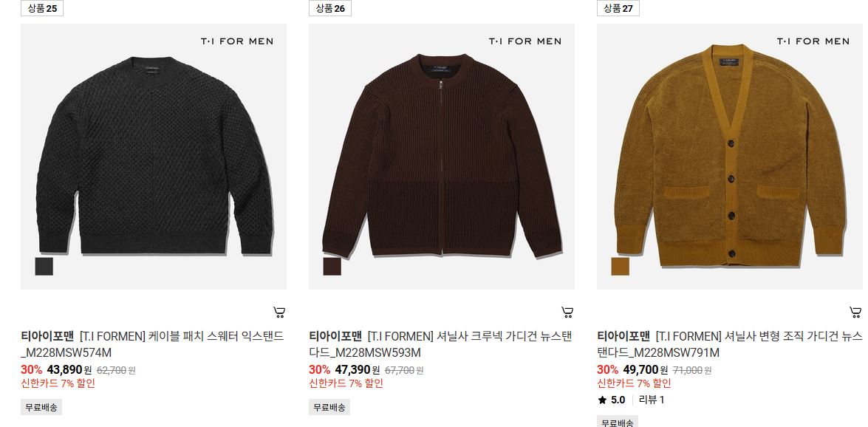Add the mustard cardigan to cart
Screen dimensions: 868x427
[855, 312]
